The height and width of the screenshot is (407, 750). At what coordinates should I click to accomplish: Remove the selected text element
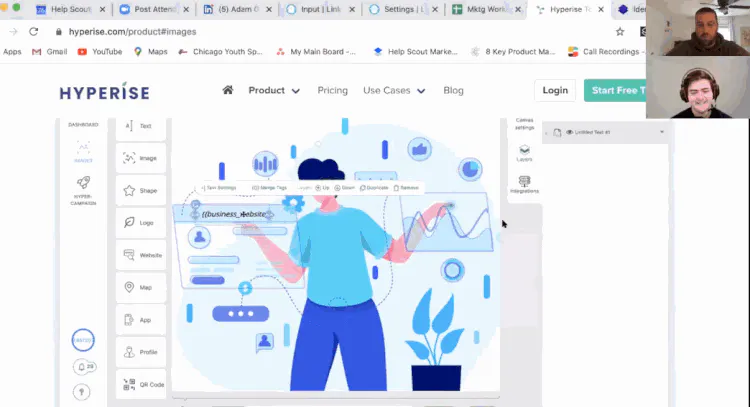406,188
